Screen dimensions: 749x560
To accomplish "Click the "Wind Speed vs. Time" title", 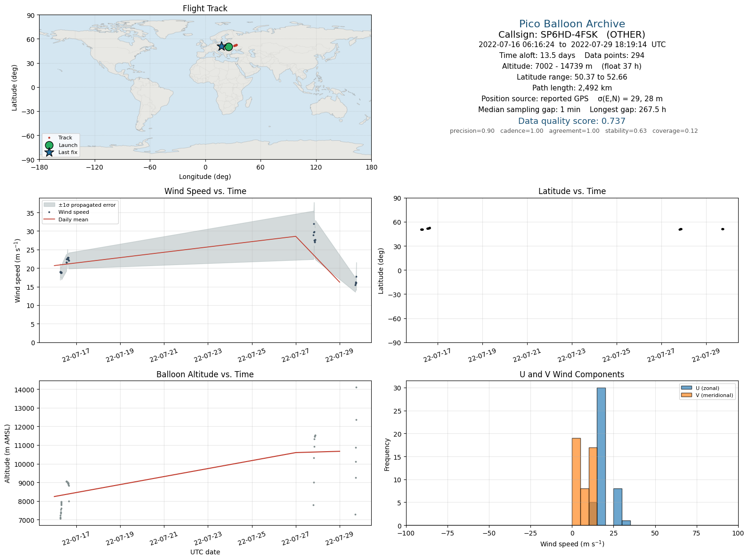I will (205, 191).
